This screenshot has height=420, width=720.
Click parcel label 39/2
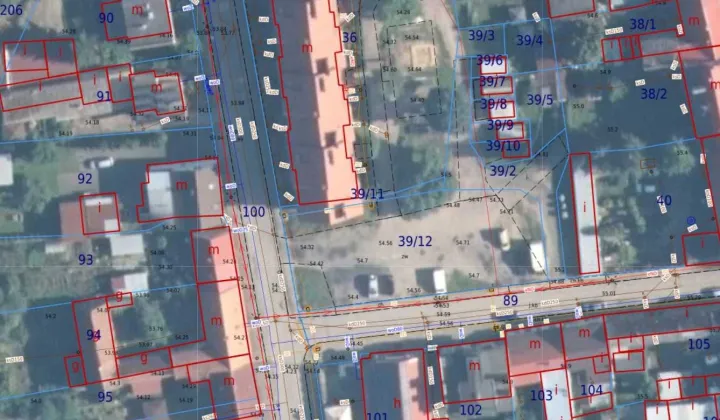click(503, 171)
